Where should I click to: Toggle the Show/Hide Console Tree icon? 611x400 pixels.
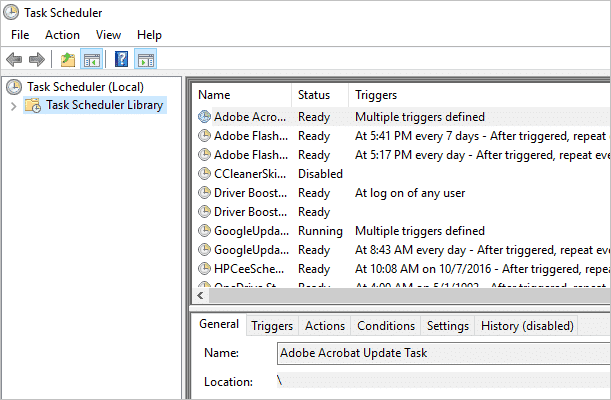coord(92,59)
